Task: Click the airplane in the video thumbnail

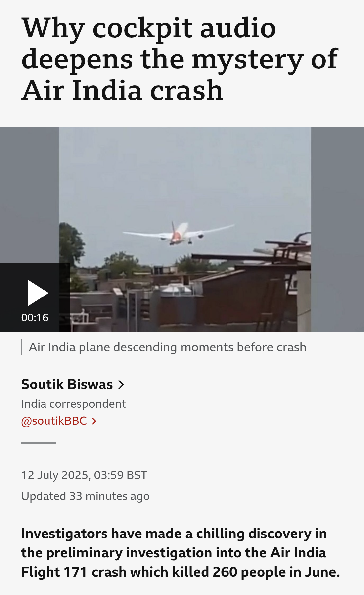Action: pyautogui.click(x=179, y=233)
